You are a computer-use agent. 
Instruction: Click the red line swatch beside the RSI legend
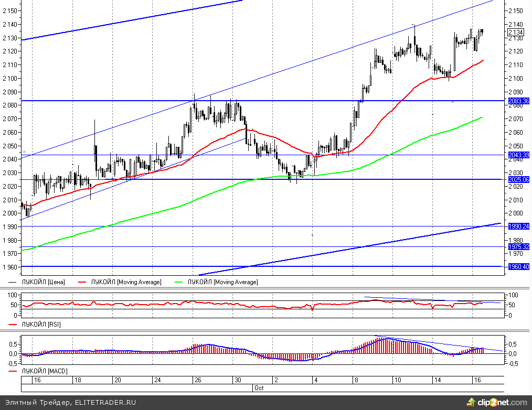[x=13, y=325]
